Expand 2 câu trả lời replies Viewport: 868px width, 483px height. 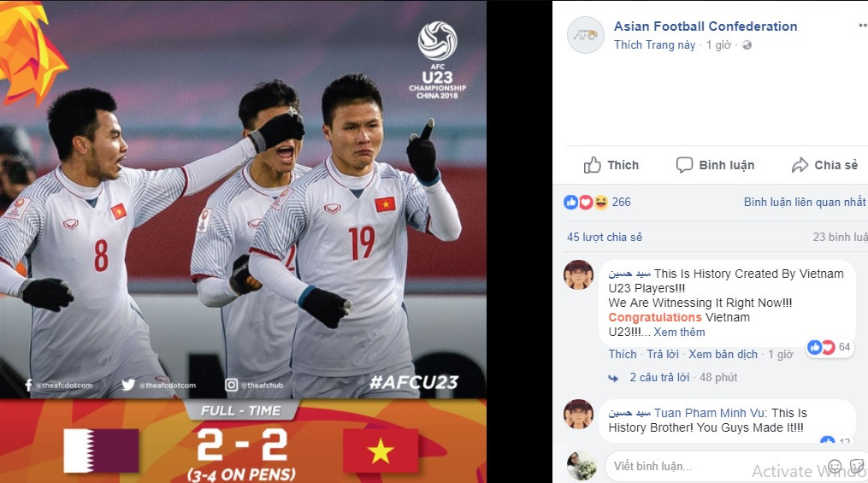(x=659, y=377)
